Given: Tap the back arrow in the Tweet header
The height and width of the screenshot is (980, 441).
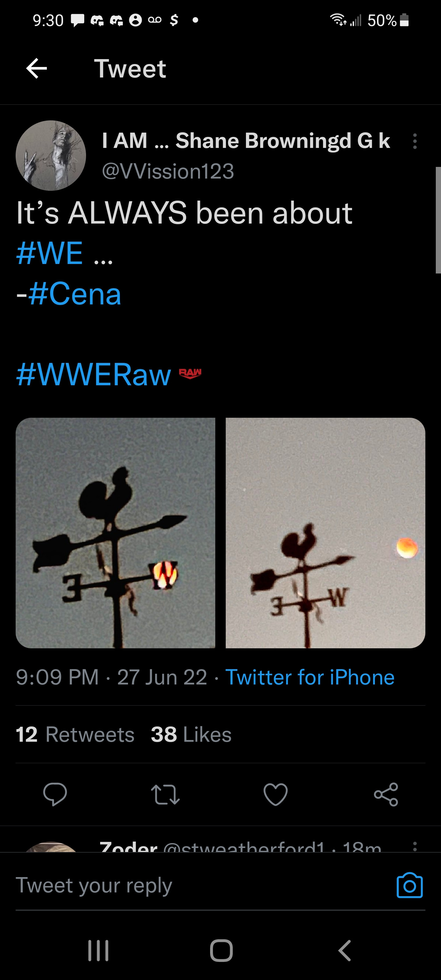Looking at the screenshot, I should 36,69.
